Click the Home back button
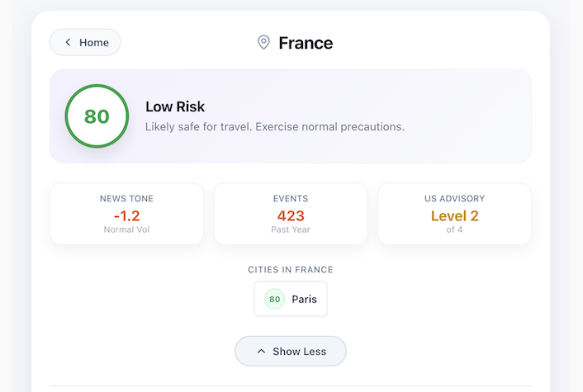Image resolution: width=583 pixels, height=392 pixels. pos(85,42)
